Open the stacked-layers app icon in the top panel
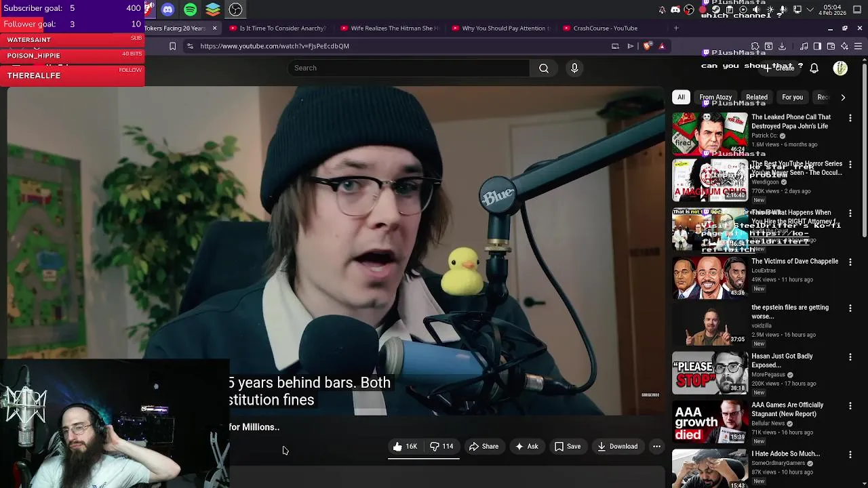Screen dimensions: 868x488 213,9
